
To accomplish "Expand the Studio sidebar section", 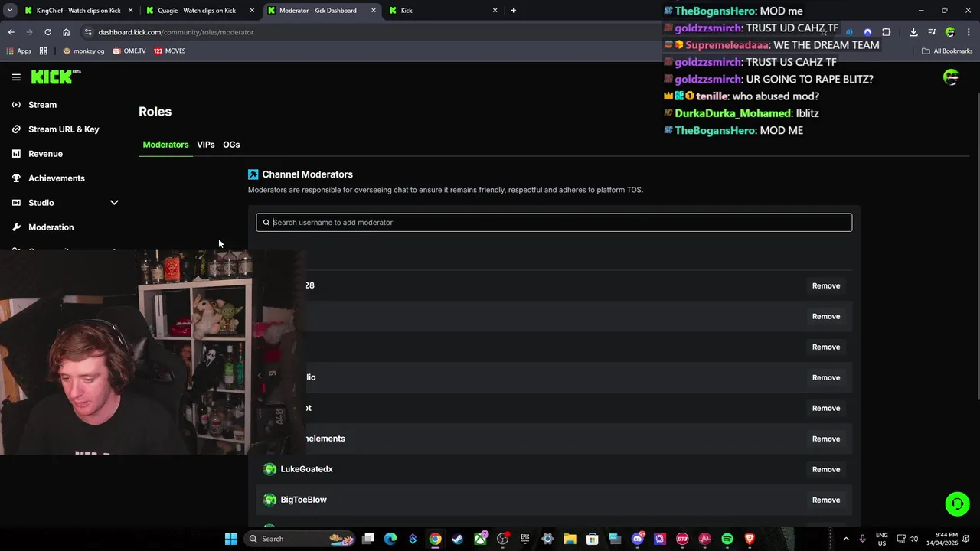I will click(114, 203).
